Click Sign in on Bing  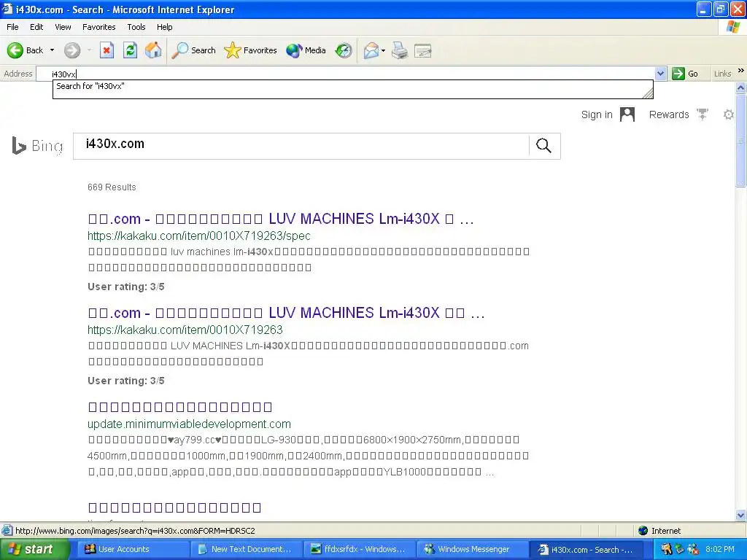point(597,114)
